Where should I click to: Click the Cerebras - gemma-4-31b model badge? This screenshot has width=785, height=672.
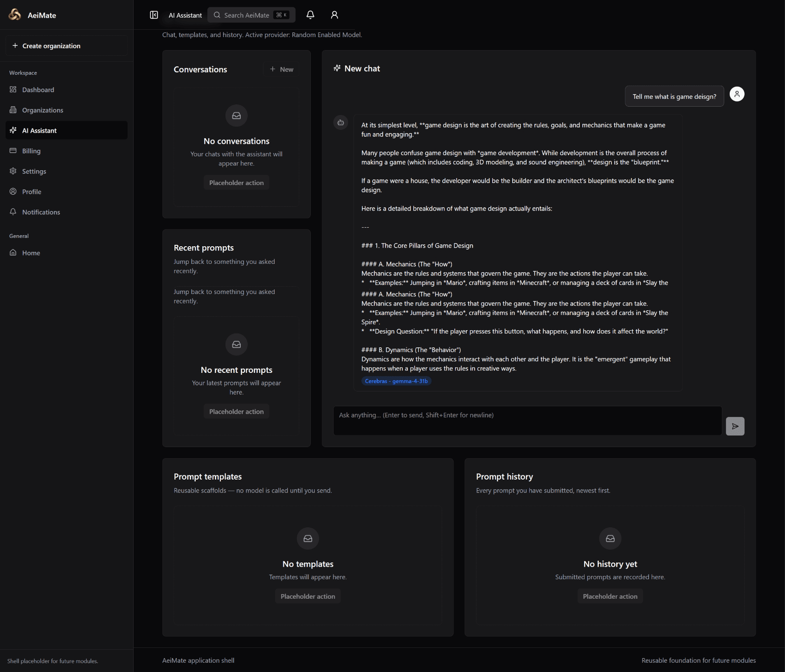click(396, 381)
